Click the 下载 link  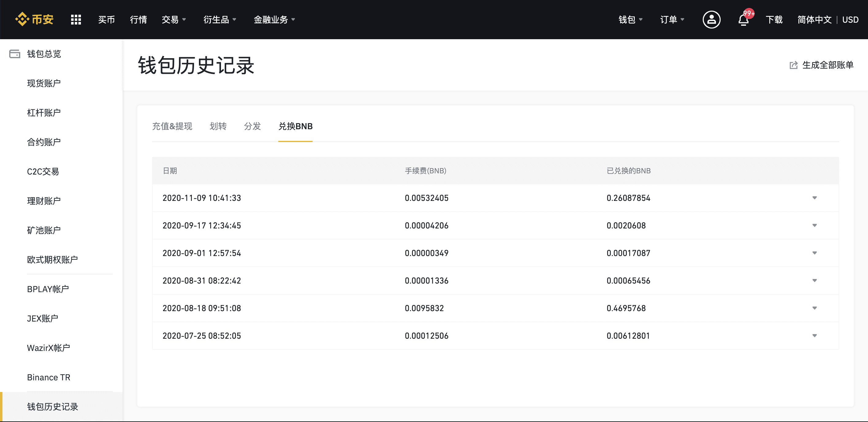point(774,20)
